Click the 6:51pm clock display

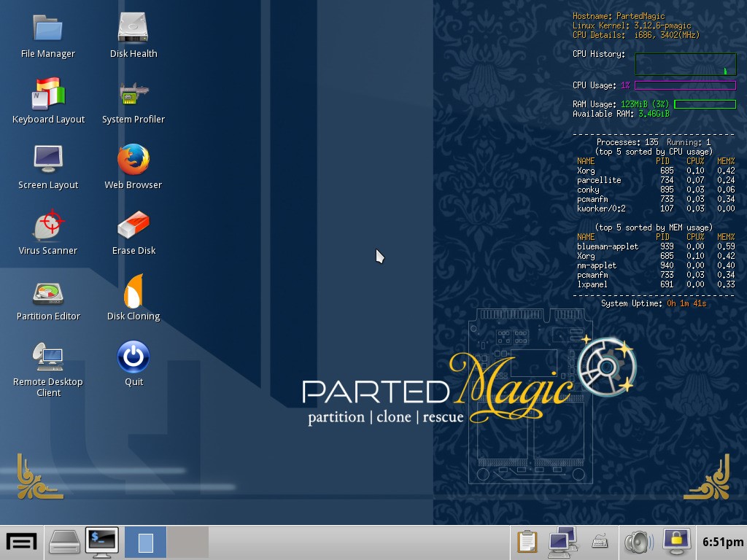click(722, 542)
